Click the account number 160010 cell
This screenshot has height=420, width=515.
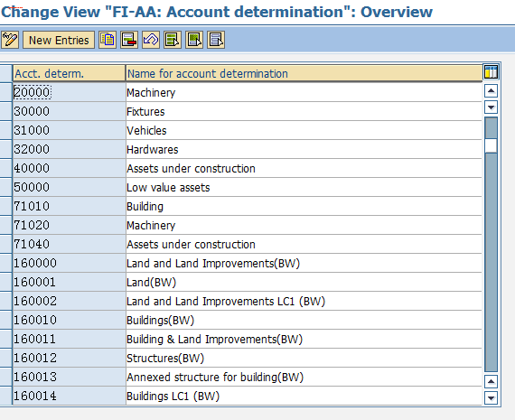coord(69,320)
